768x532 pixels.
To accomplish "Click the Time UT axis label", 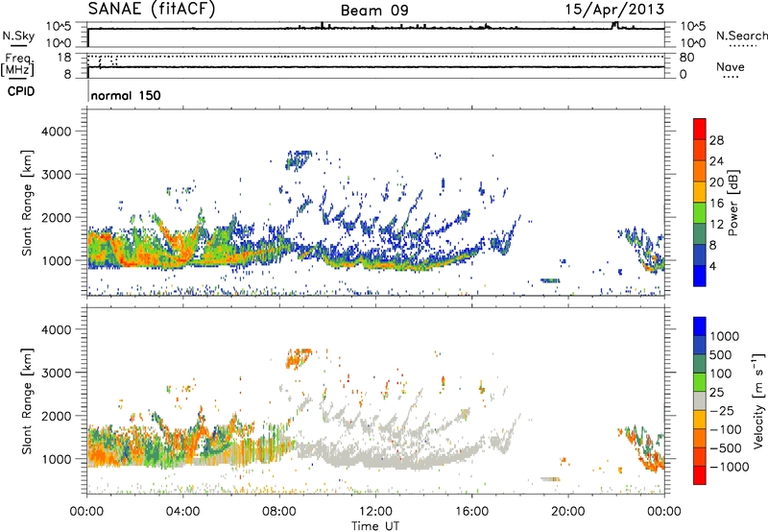I will pos(375,526).
